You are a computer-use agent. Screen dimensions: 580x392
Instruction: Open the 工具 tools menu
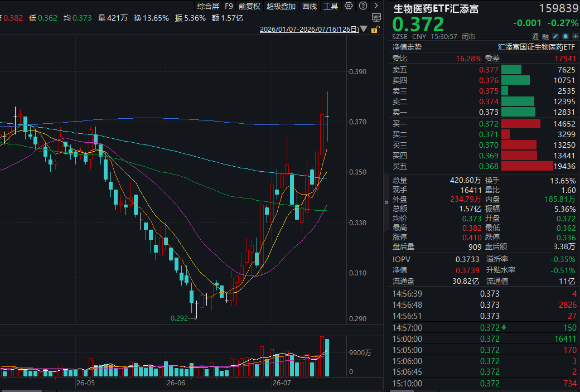[331, 6]
